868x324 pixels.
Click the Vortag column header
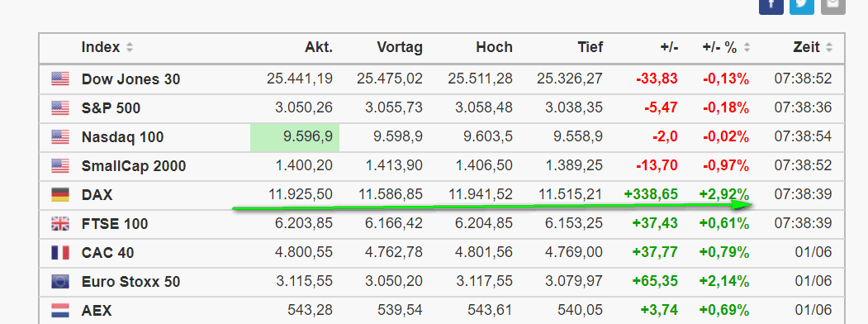400,48
